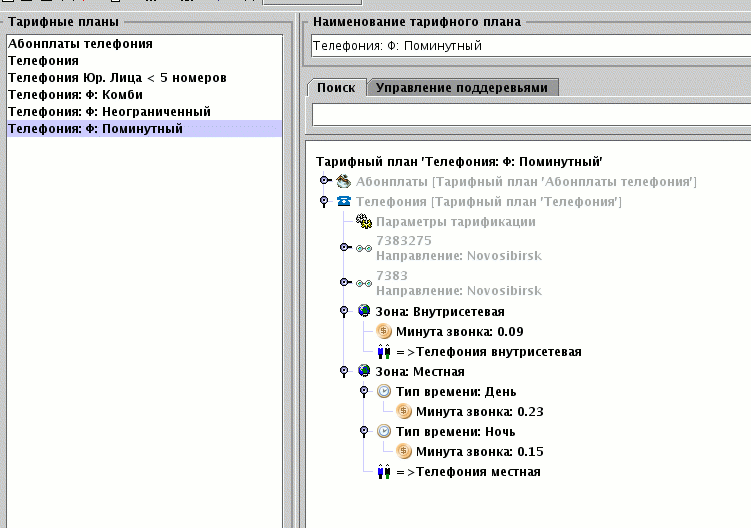The width and height of the screenshot is (751, 528).
Task: Click the telephone icon next to Телефония
Action: coord(343,201)
